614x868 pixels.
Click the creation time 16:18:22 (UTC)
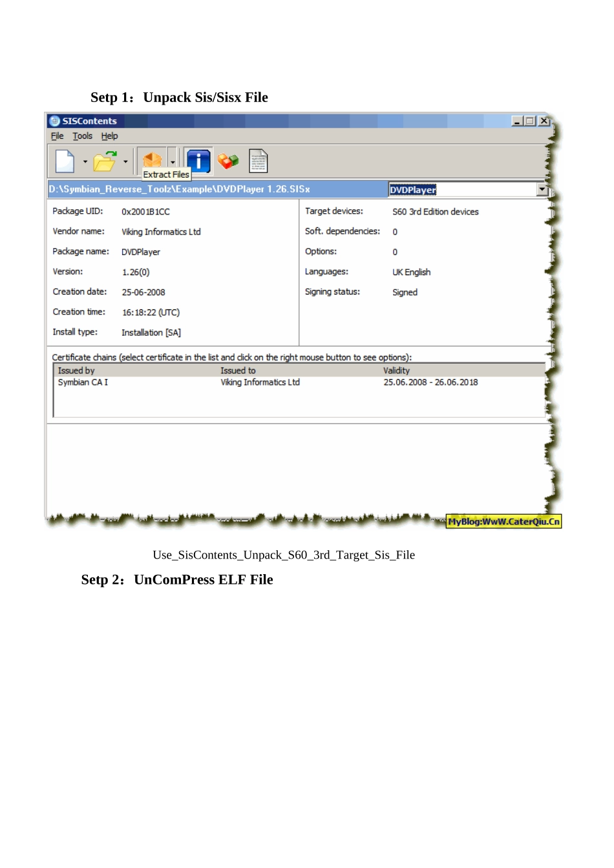151,313
